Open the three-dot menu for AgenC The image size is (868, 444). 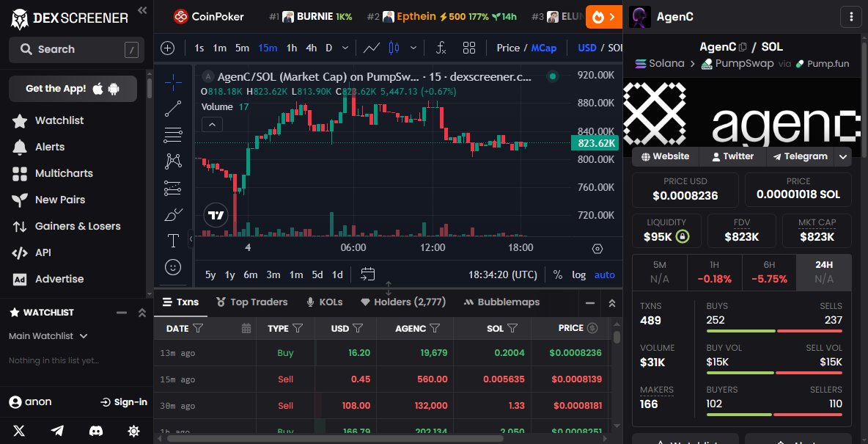(851, 17)
